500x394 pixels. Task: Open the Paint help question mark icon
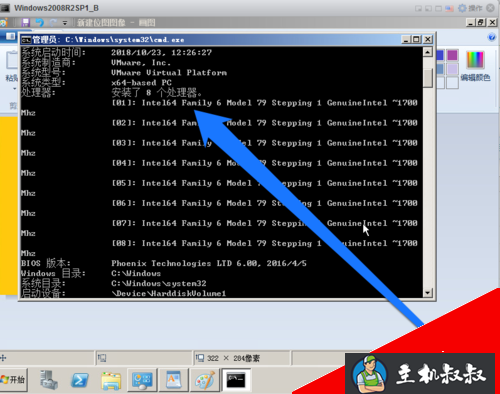(492, 37)
